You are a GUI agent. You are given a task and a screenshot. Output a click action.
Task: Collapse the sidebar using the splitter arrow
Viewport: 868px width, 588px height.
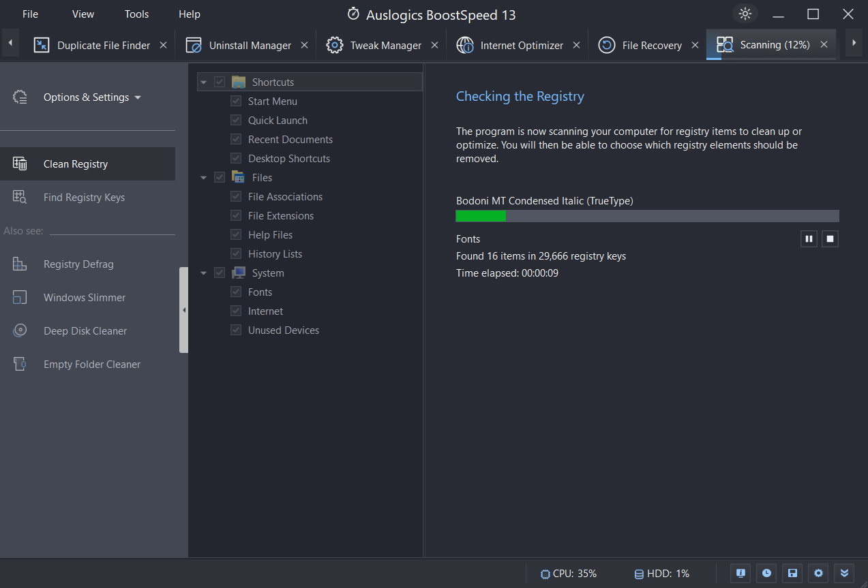(x=183, y=310)
